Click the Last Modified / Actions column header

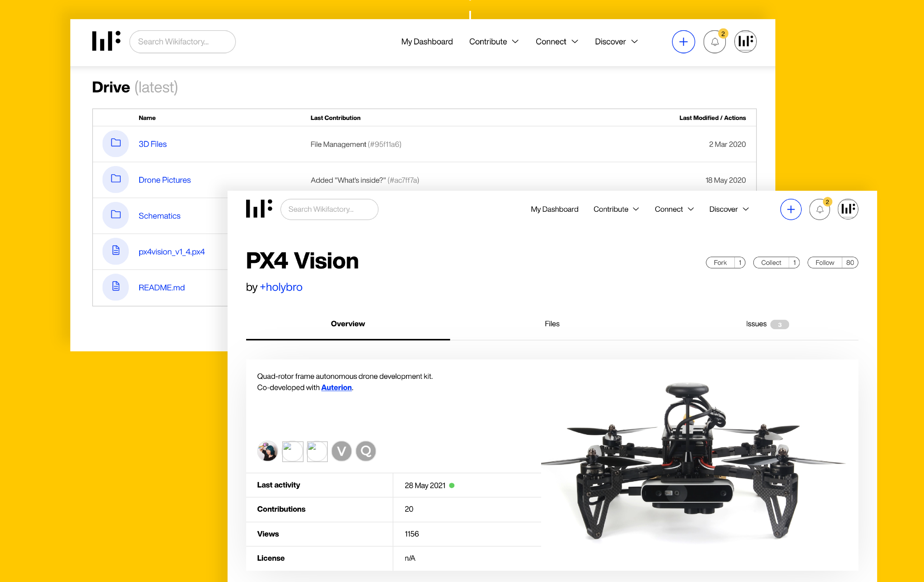pyautogui.click(x=712, y=118)
